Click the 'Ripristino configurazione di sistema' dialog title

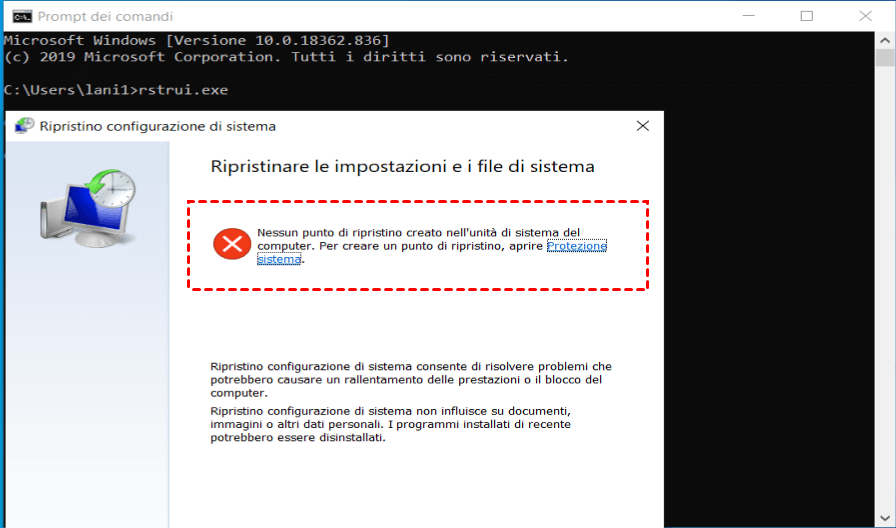(x=158, y=126)
